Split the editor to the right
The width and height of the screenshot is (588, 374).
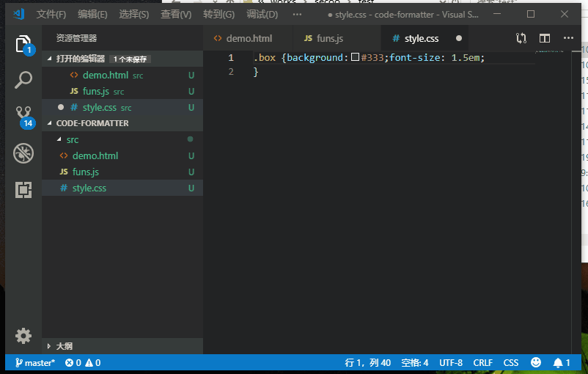pyautogui.click(x=545, y=38)
